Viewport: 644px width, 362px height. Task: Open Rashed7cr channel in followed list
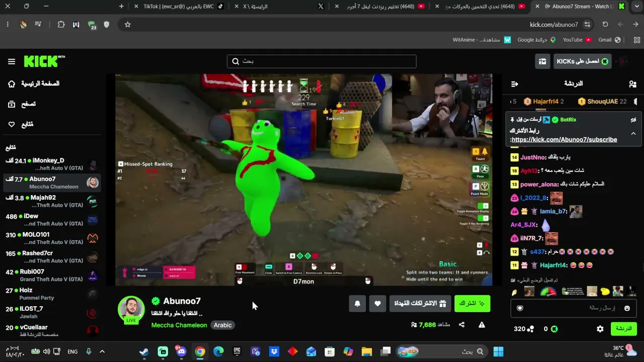coord(52,257)
